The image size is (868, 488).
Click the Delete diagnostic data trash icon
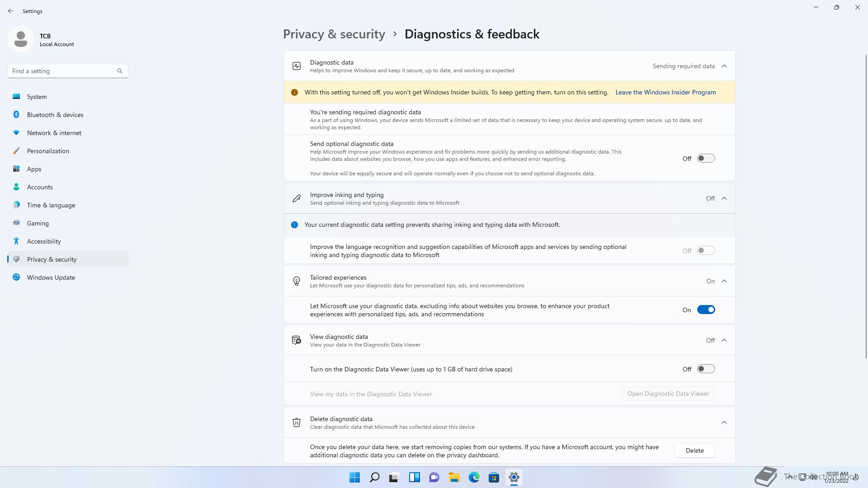297,422
